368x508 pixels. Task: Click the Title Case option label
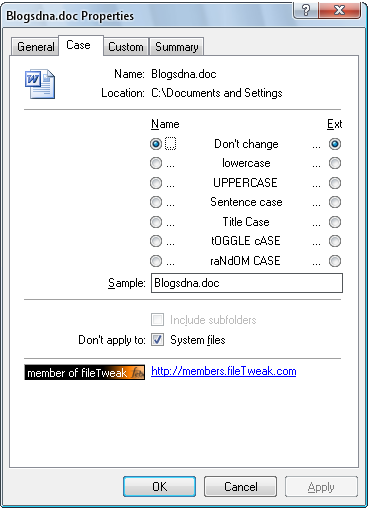[246, 222]
